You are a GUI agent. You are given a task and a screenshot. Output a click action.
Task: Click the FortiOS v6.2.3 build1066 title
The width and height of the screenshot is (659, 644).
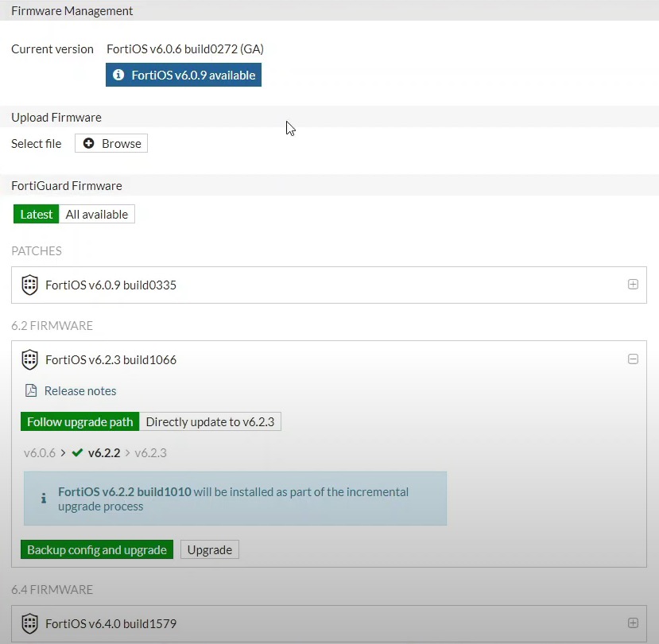111,360
